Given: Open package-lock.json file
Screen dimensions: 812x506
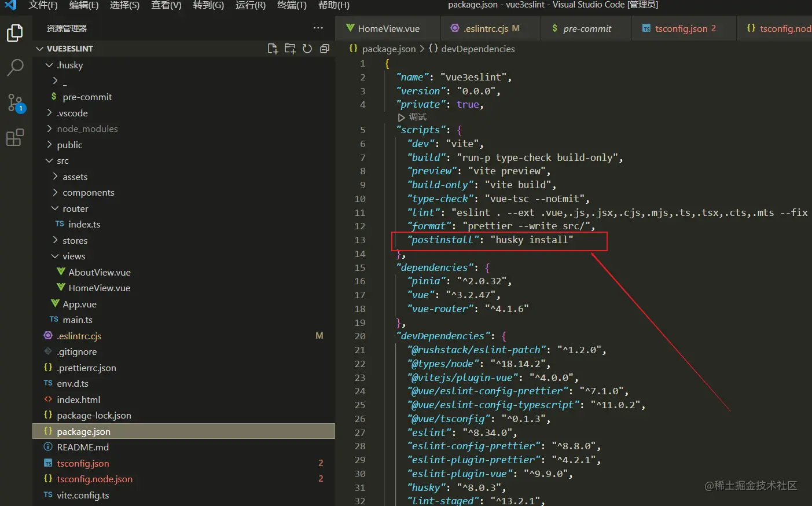Looking at the screenshot, I should pyautogui.click(x=183, y=415).
